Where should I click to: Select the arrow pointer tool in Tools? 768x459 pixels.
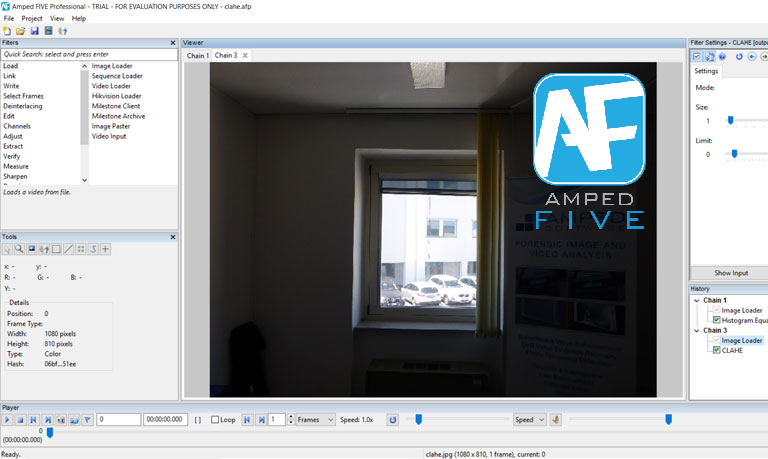pyautogui.click(x=7, y=249)
